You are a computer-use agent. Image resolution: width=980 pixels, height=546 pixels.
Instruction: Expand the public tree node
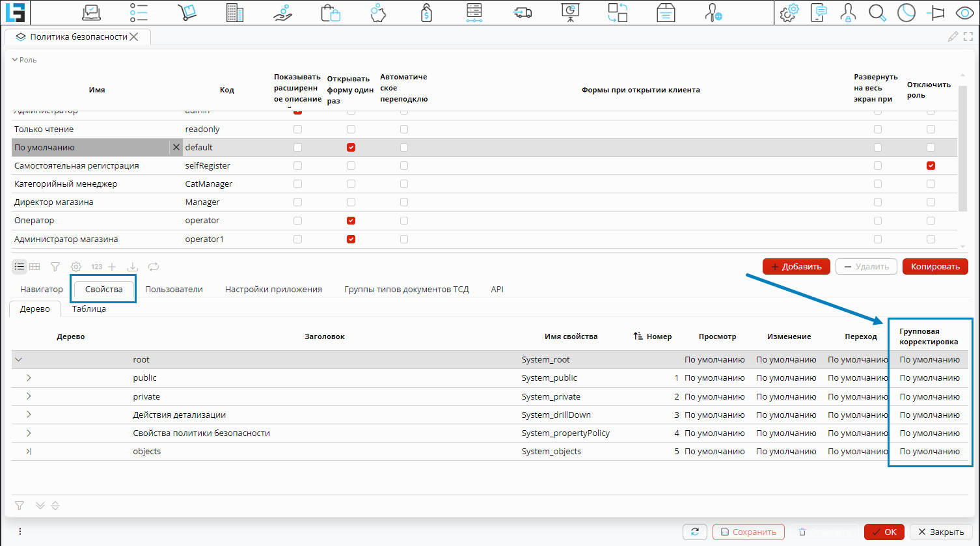pos(29,378)
